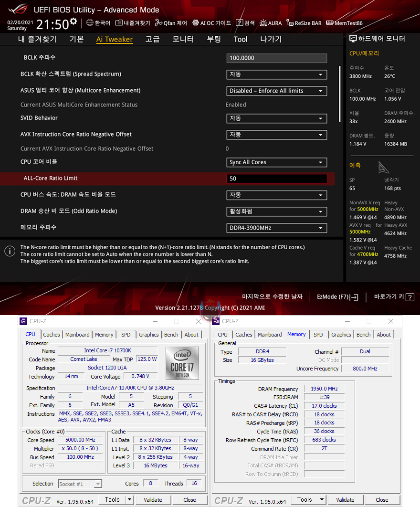Switch to 기본 main tab
This screenshot has width=420, height=507.
[x=77, y=39]
